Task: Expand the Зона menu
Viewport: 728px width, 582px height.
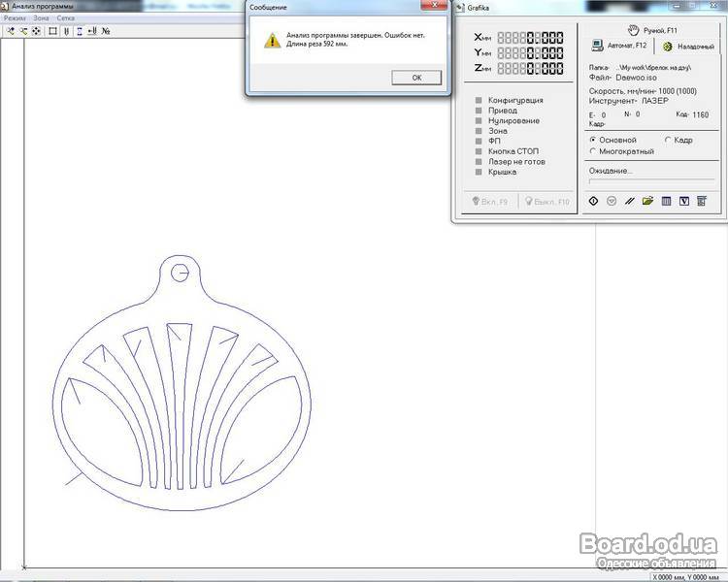Action: (x=41, y=18)
